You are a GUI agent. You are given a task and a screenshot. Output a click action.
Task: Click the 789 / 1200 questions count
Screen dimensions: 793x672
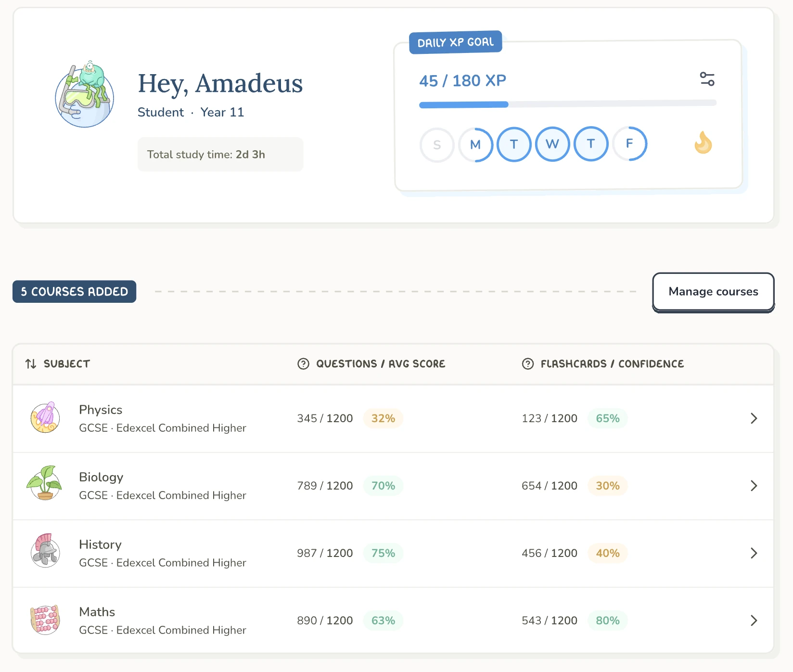click(x=325, y=486)
